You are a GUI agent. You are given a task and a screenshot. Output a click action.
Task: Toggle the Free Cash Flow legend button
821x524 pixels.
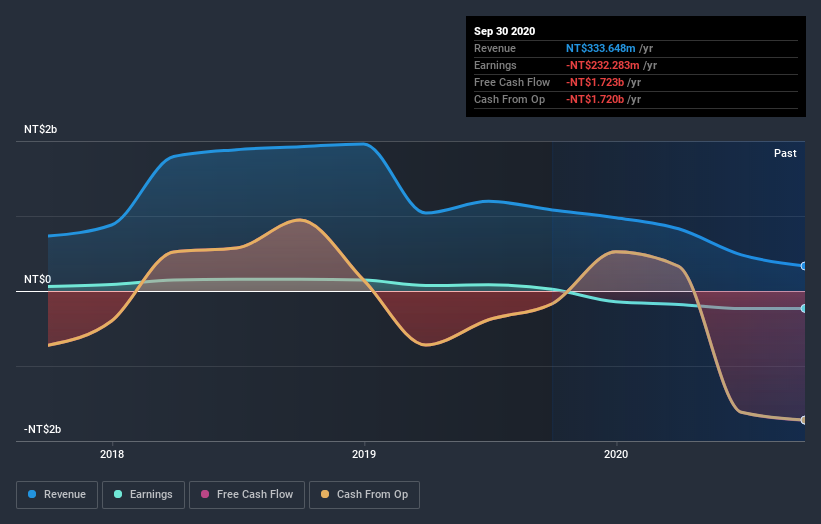(x=247, y=495)
